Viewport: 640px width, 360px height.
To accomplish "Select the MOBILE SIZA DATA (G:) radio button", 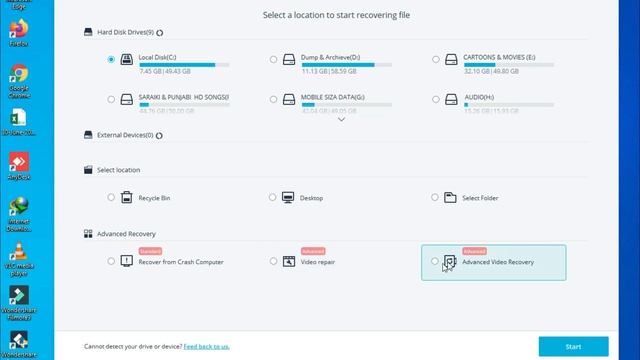I will (x=273, y=99).
